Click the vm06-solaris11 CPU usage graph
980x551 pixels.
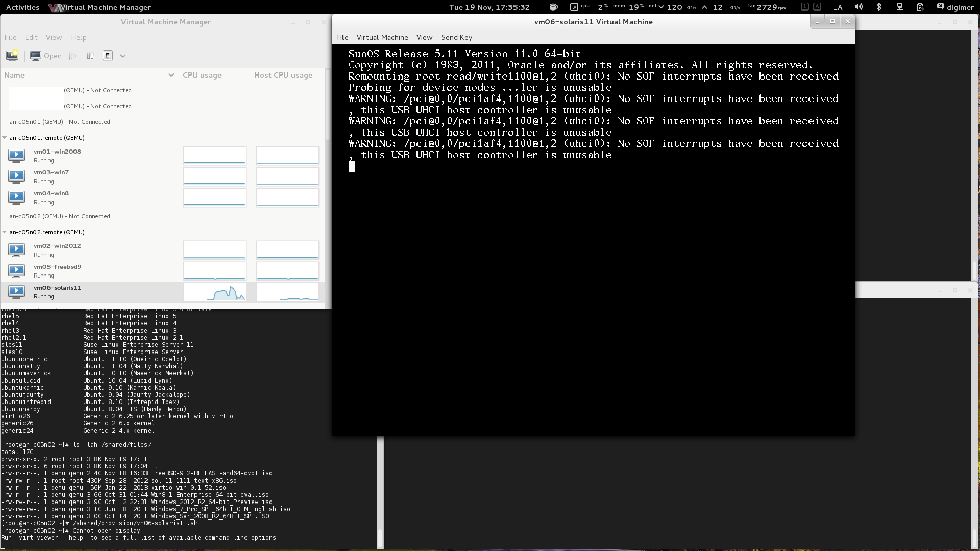(214, 292)
